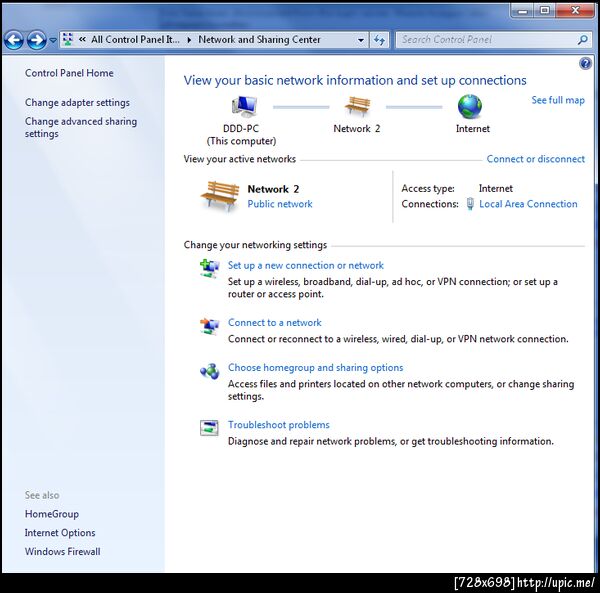Viewport: 600px width, 593px height.
Task: Click the Control Panel address bar icon
Action: tap(68, 39)
